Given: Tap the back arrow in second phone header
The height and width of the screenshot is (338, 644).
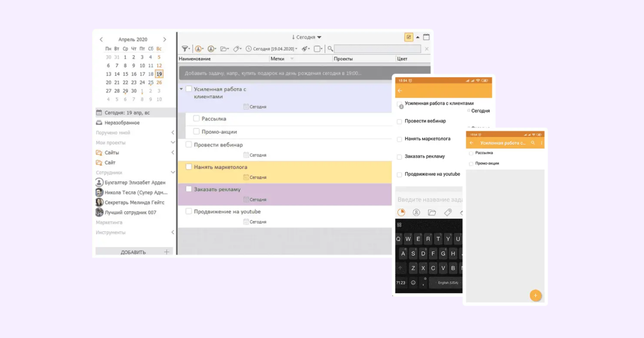Looking at the screenshot, I should [x=471, y=143].
